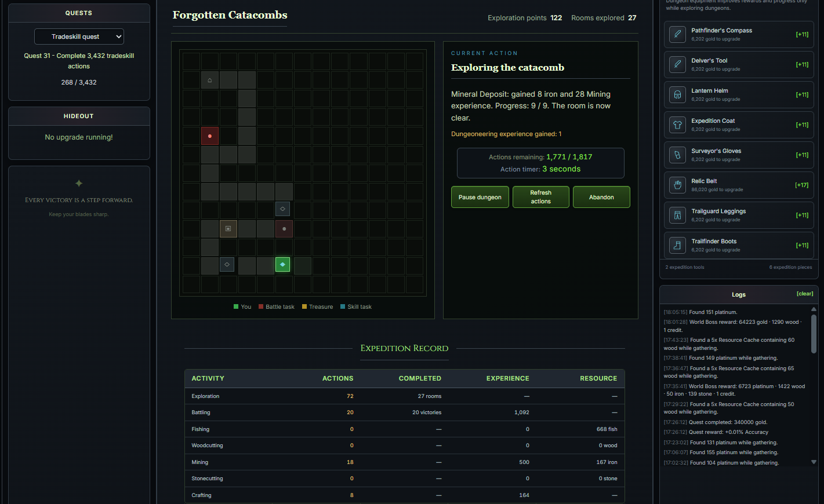Click the Logs scrollbar down arrow
824x504 pixels.
814,462
